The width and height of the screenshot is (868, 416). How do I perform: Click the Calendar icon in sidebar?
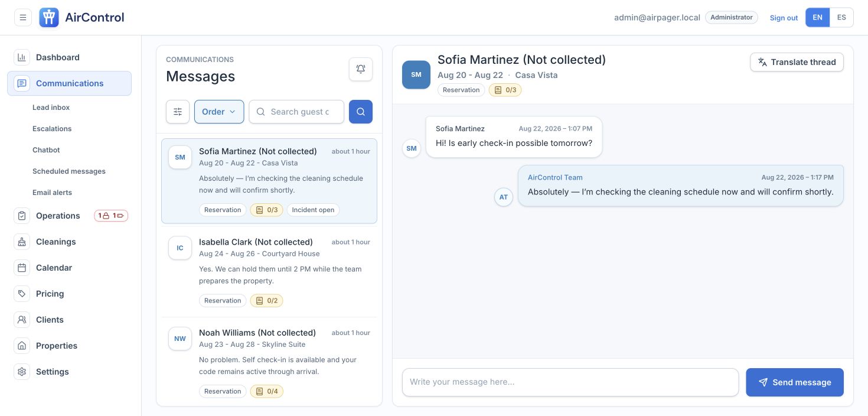(22, 268)
